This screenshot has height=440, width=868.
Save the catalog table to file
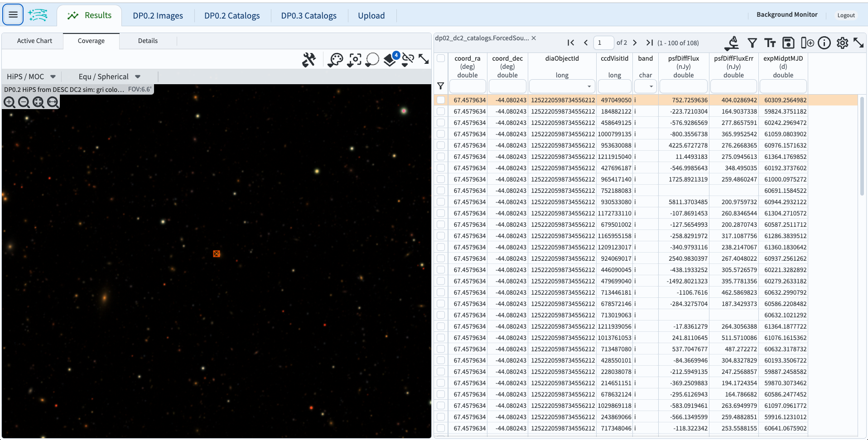click(788, 43)
